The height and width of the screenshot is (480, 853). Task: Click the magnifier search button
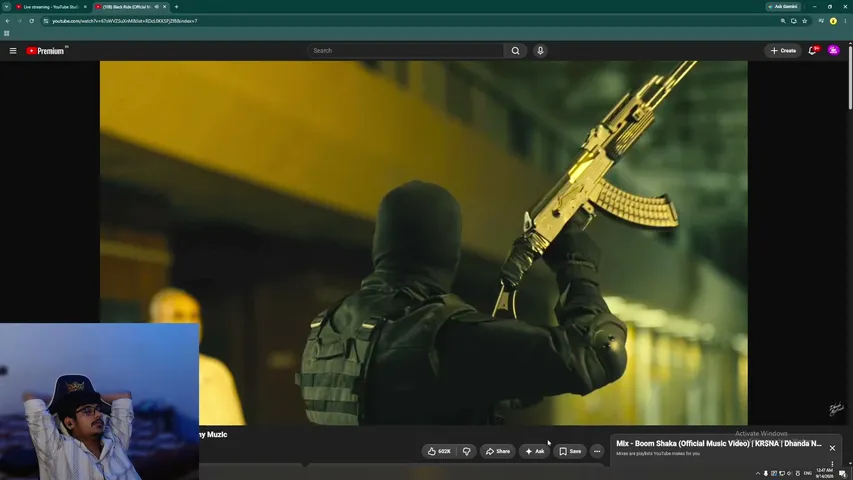(515, 51)
